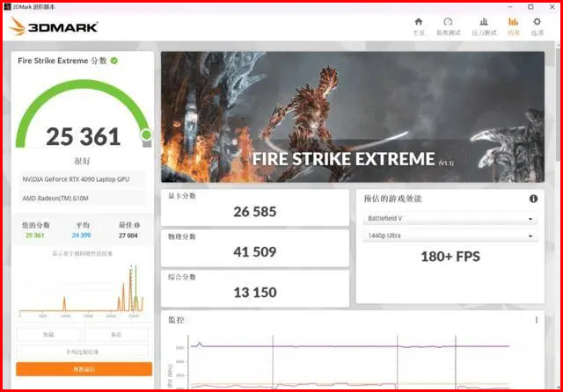Click the orange run again button
Viewport: 563px width, 392px height.
pos(84,369)
